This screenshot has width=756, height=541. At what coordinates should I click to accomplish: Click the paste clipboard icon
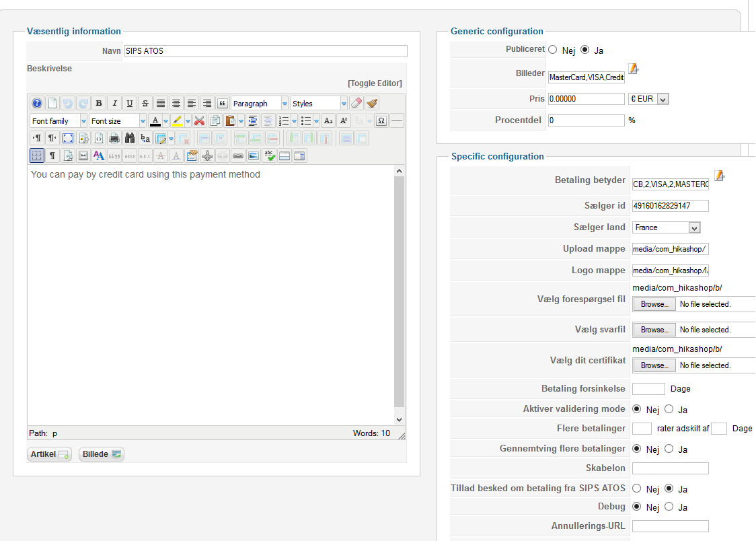point(231,121)
